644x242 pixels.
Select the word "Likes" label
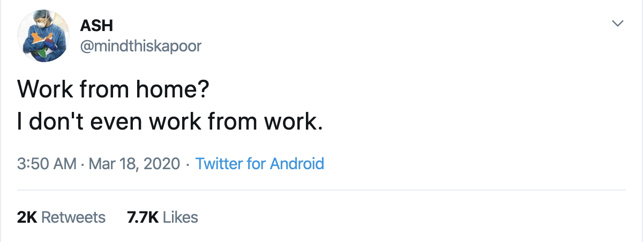point(180,217)
